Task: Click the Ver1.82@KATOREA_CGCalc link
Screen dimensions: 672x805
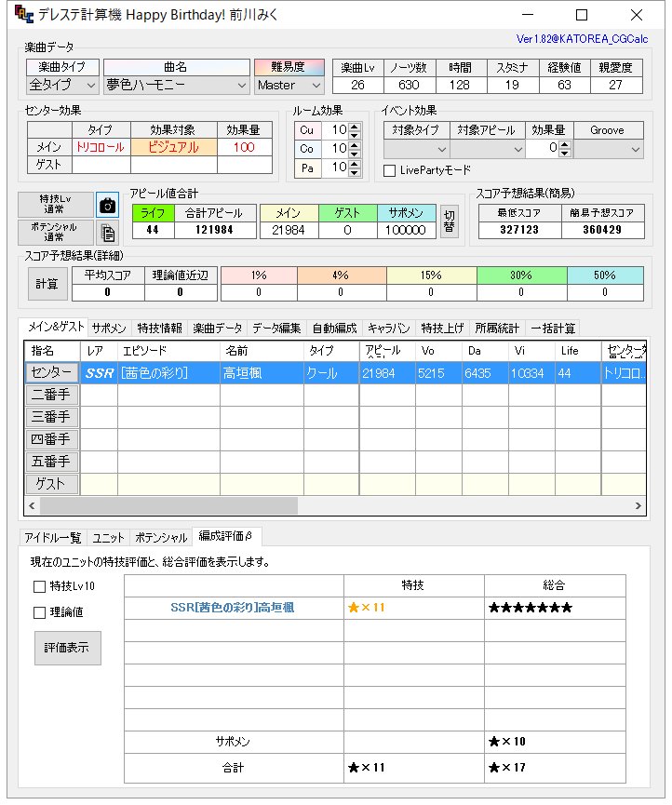Action: pos(582,39)
